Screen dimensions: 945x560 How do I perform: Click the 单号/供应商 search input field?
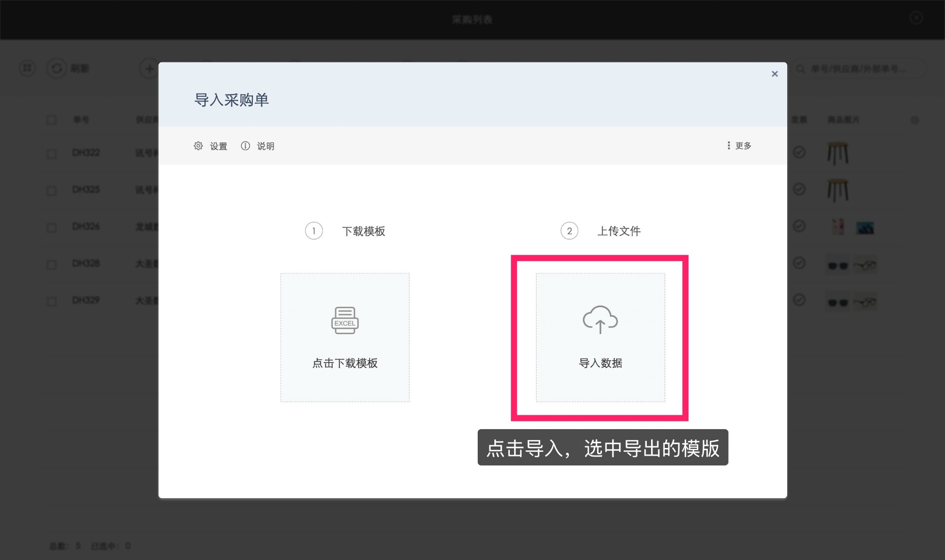click(x=860, y=69)
